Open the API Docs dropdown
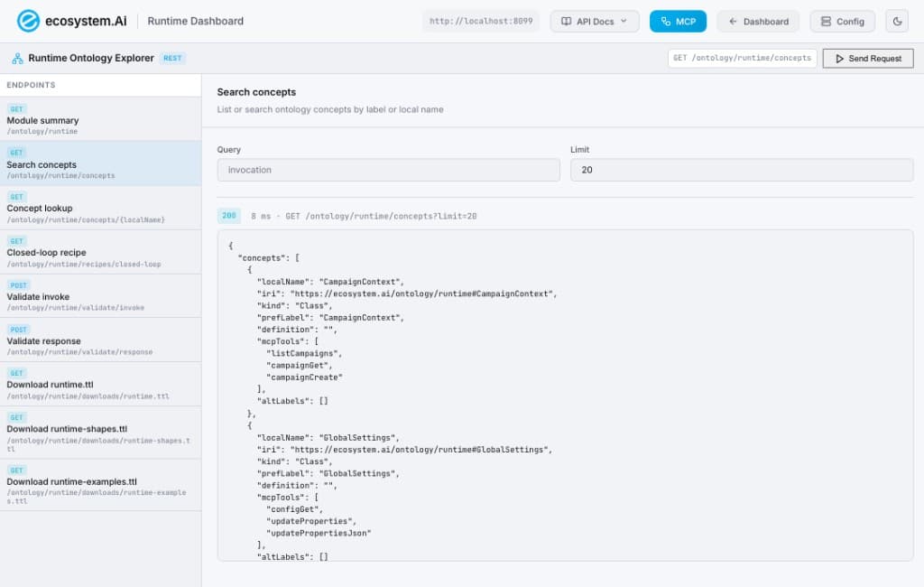 pos(594,22)
